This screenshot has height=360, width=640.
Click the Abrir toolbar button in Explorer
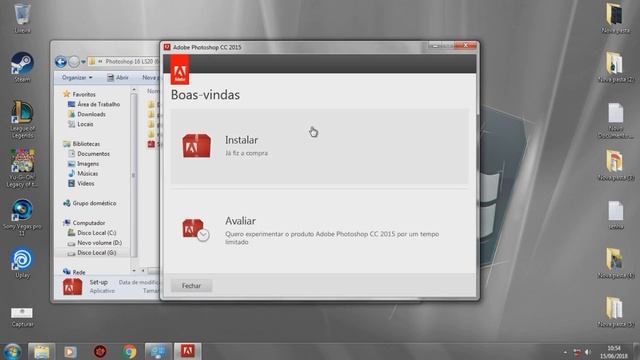(x=118, y=78)
